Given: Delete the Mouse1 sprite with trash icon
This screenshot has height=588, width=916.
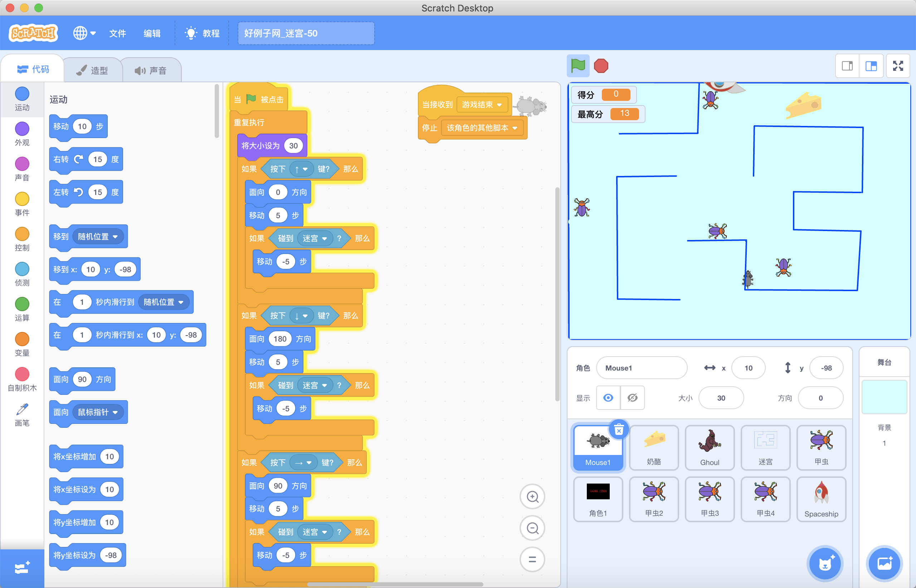Looking at the screenshot, I should tap(619, 430).
